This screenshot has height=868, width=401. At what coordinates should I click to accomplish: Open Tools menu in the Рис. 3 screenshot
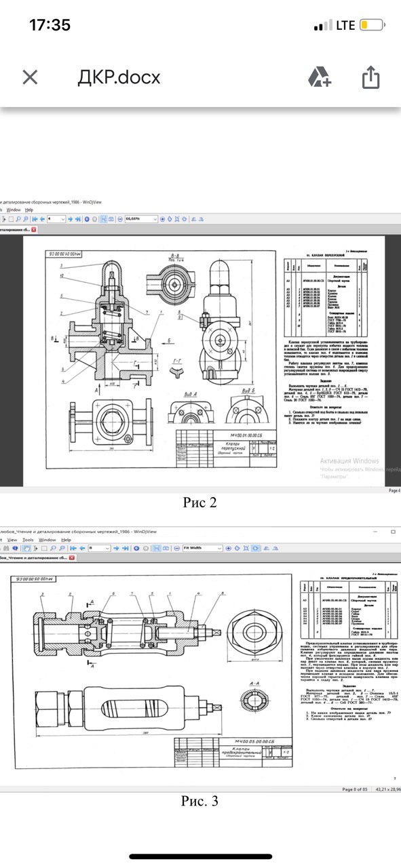point(28,540)
